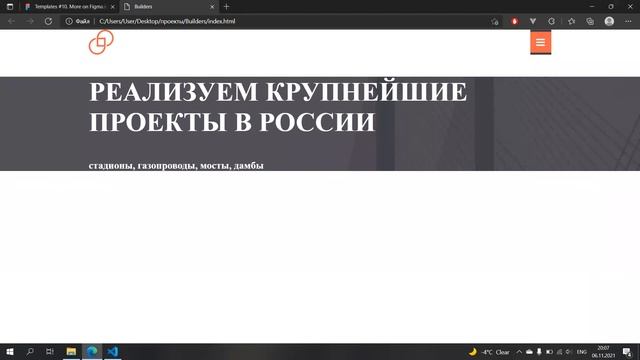Open the Collections icon
640x360 pixels.
coord(590,21)
